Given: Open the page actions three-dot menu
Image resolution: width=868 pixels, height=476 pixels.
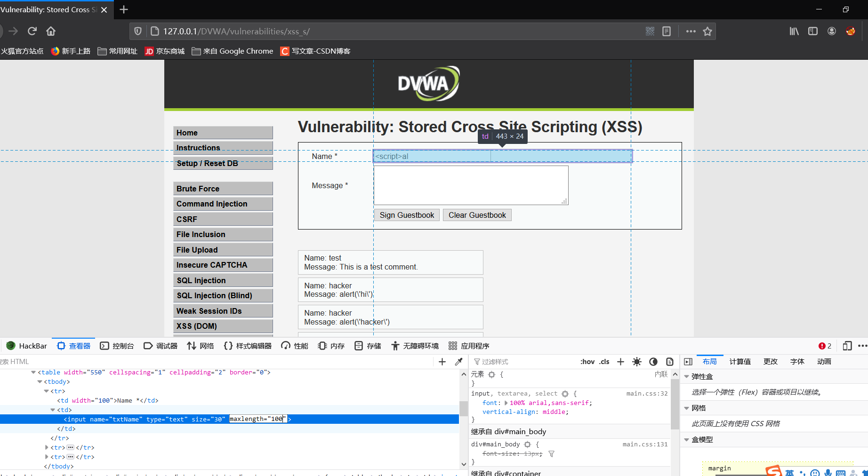Looking at the screenshot, I should (x=691, y=31).
